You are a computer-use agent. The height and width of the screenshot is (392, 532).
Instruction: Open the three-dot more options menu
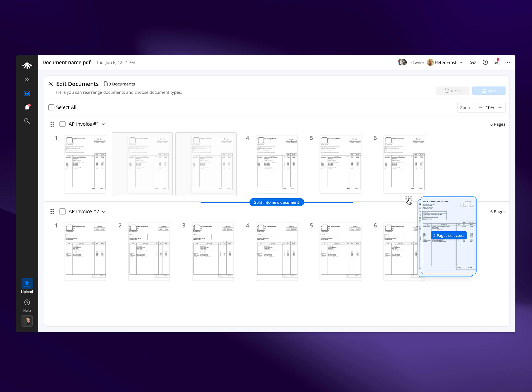click(508, 62)
